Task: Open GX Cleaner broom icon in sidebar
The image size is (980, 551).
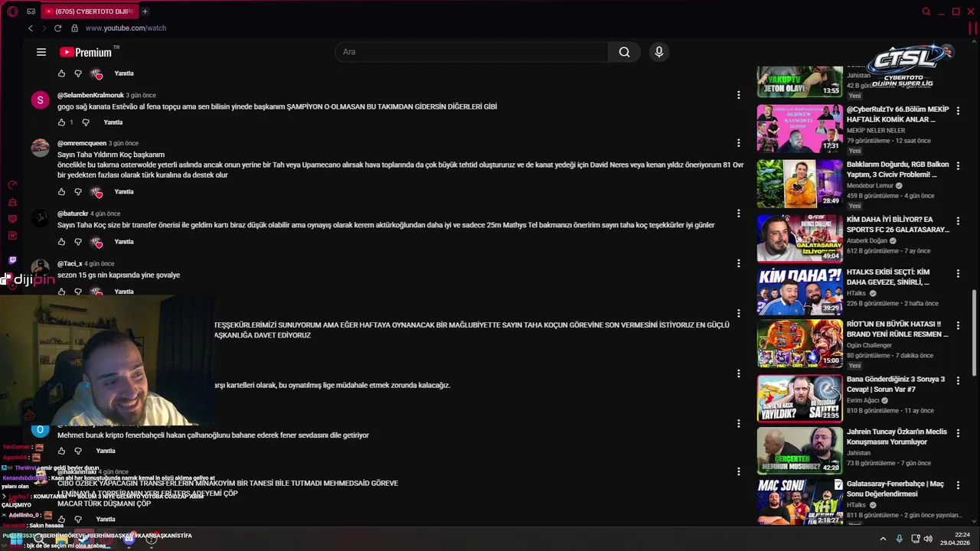Action: (x=12, y=202)
